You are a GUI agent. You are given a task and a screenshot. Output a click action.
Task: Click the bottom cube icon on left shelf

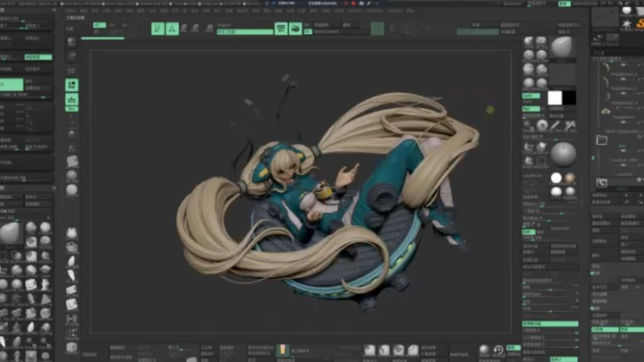72,347
